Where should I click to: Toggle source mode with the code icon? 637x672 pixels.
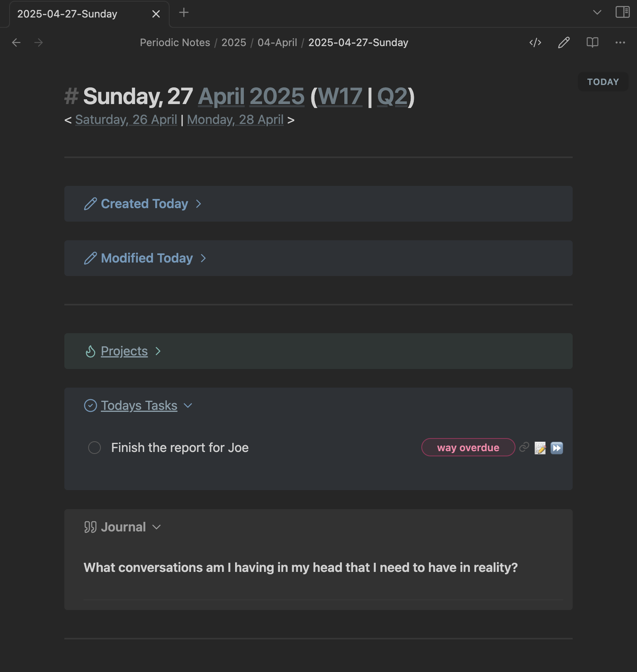tap(535, 42)
